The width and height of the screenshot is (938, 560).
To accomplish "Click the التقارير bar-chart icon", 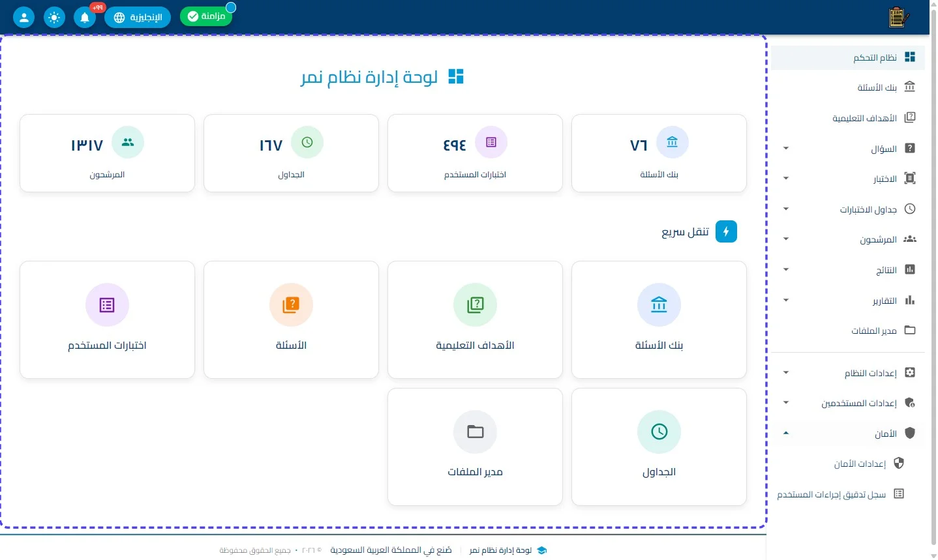I will pos(910,300).
